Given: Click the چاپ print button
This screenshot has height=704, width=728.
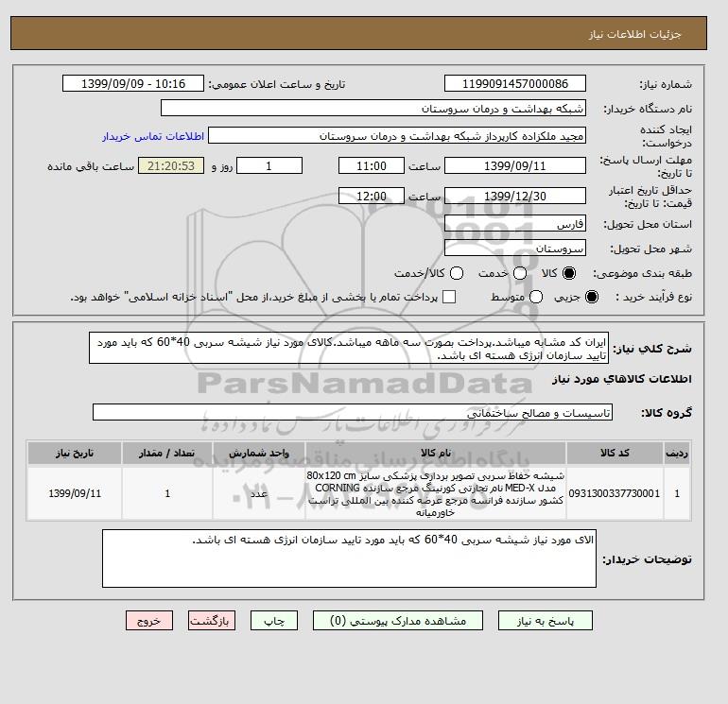Looking at the screenshot, I should pyautogui.click(x=274, y=621).
